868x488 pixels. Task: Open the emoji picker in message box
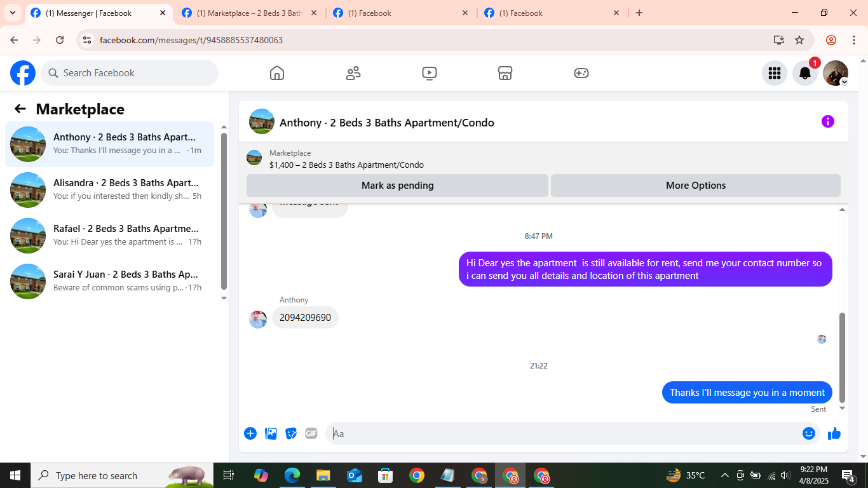(x=809, y=433)
